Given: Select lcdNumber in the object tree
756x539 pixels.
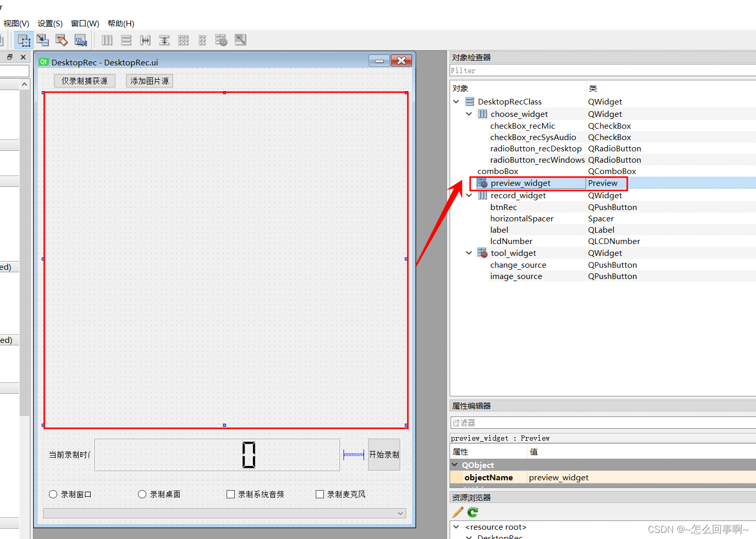Looking at the screenshot, I should click(x=603, y=241).
